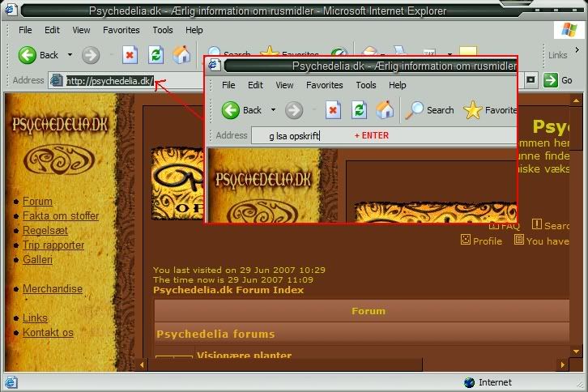Image resolution: width=588 pixels, height=392 pixels.
Task: Click the "The time now is 29 Jun 2007 11:09" text
Action: [x=233, y=280]
